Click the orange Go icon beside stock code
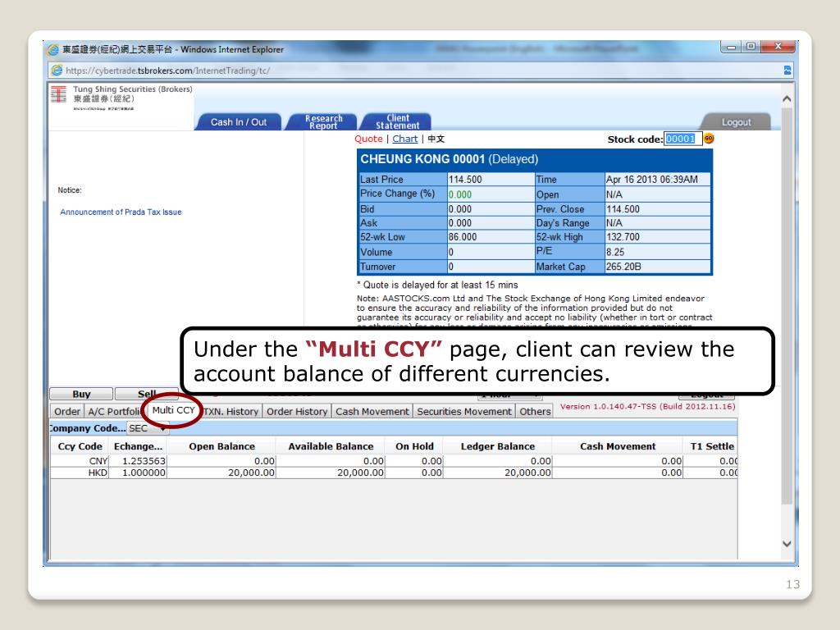The image size is (840, 630). click(709, 139)
